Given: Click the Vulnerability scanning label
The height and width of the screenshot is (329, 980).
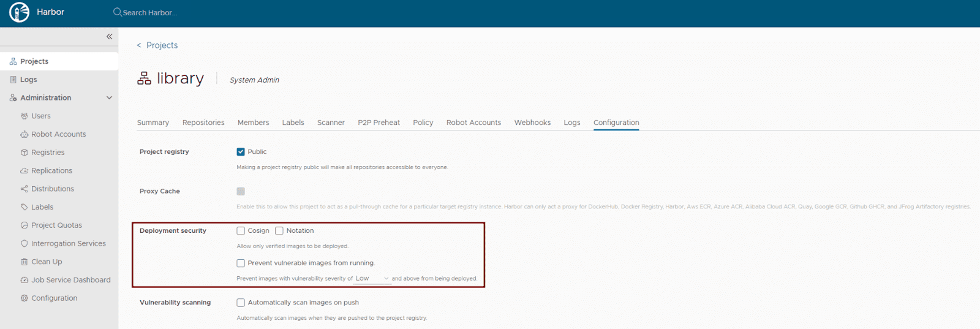Looking at the screenshot, I should coord(175,303).
